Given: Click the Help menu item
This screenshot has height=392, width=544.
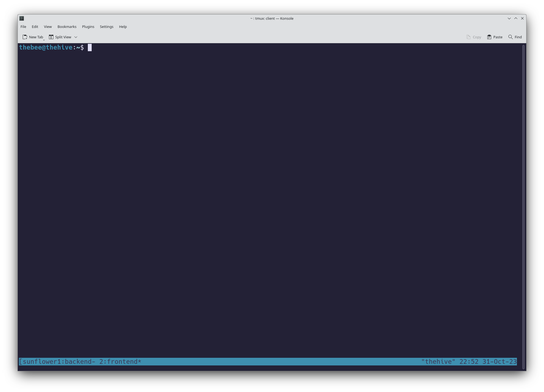Looking at the screenshot, I should pos(123,27).
